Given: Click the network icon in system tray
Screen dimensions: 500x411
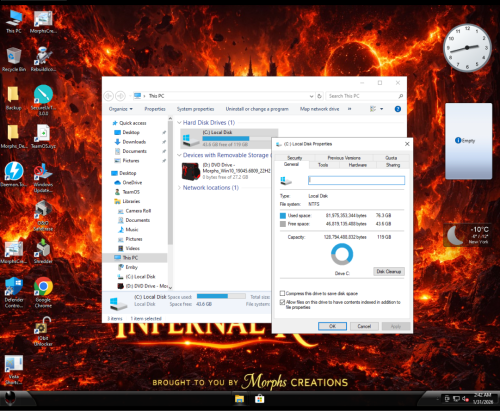Looking at the screenshot, I should click(456, 399).
